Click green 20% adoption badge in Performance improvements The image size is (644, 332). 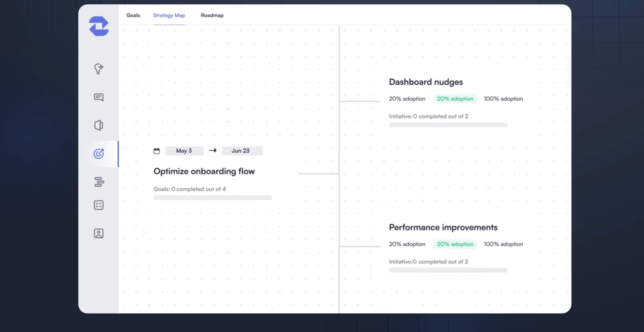455,244
